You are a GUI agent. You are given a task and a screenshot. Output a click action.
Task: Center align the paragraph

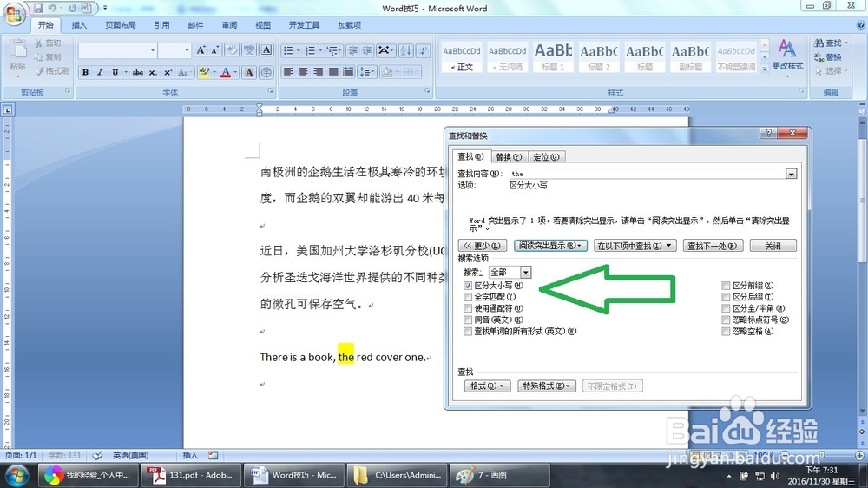[x=303, y=72]
